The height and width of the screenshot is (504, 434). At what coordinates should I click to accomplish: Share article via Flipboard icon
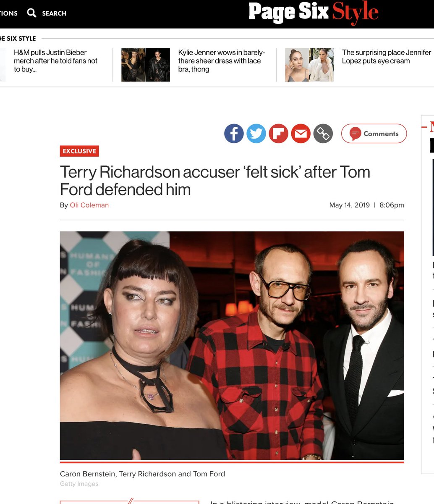(278, 134)
